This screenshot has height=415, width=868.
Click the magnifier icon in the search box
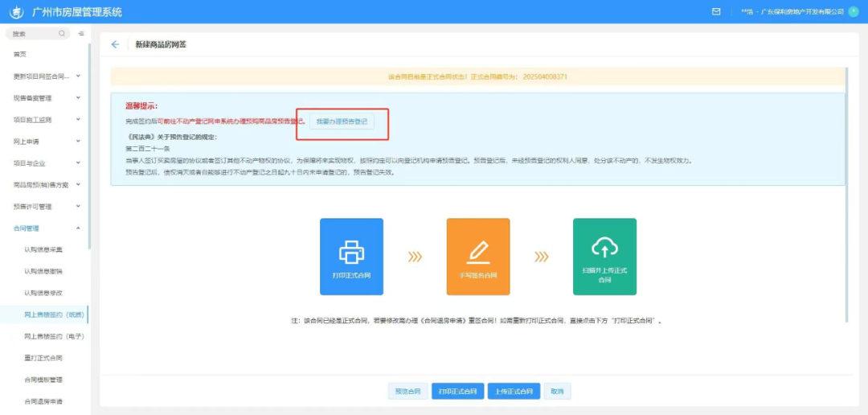click(62, 34)
